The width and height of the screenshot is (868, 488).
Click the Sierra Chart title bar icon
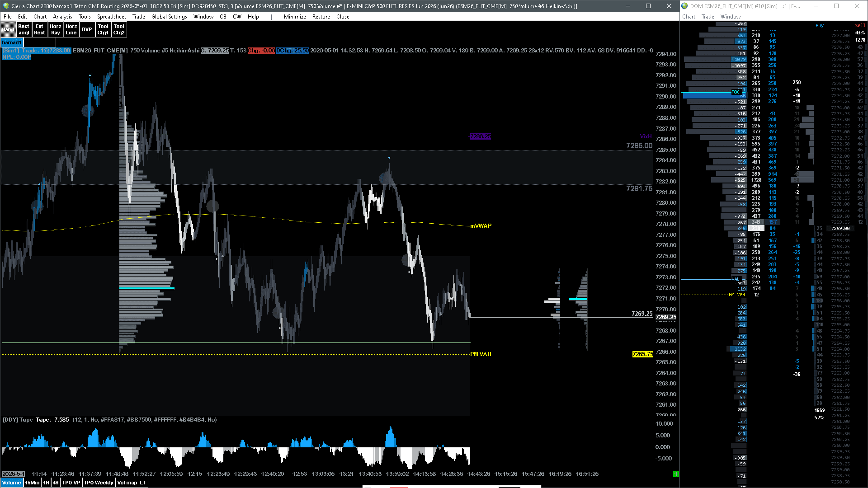[x=5, y=6]
